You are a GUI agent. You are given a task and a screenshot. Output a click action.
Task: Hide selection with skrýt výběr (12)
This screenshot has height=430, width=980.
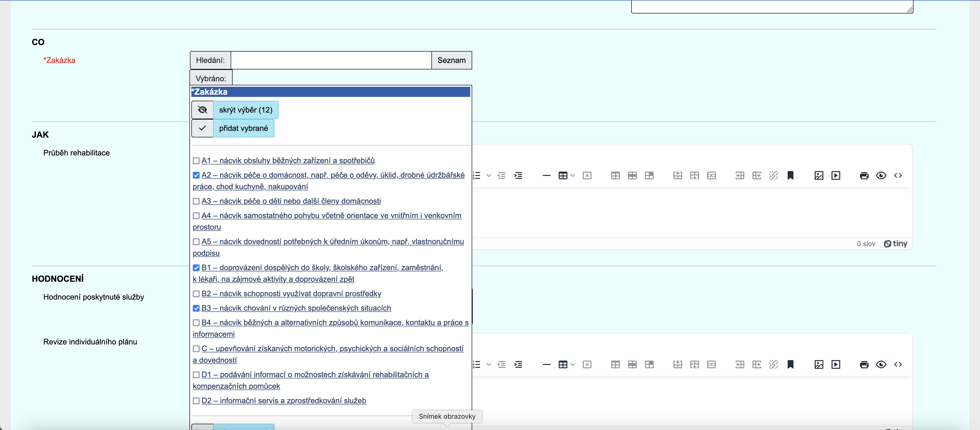coord(245,110)
